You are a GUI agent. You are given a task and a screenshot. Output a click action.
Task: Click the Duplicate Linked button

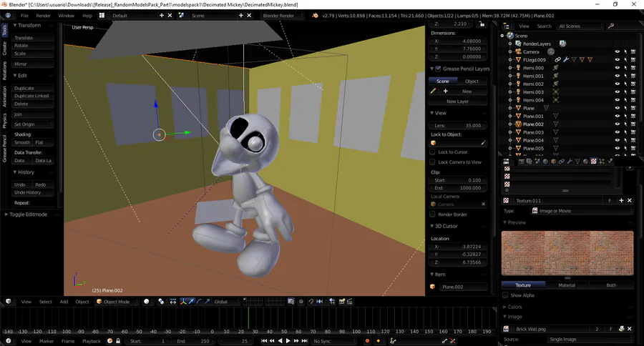click(33, 96)
